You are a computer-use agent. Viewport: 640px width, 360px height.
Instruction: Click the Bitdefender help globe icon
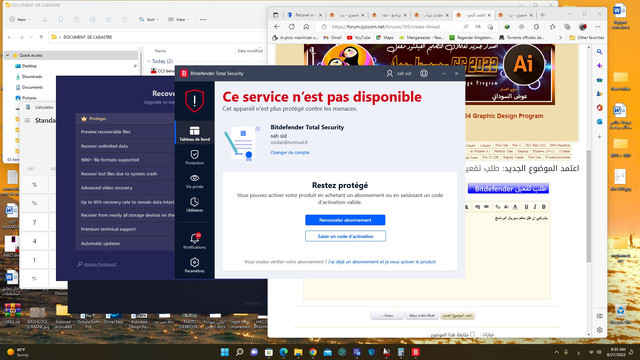tap(424, 73)
